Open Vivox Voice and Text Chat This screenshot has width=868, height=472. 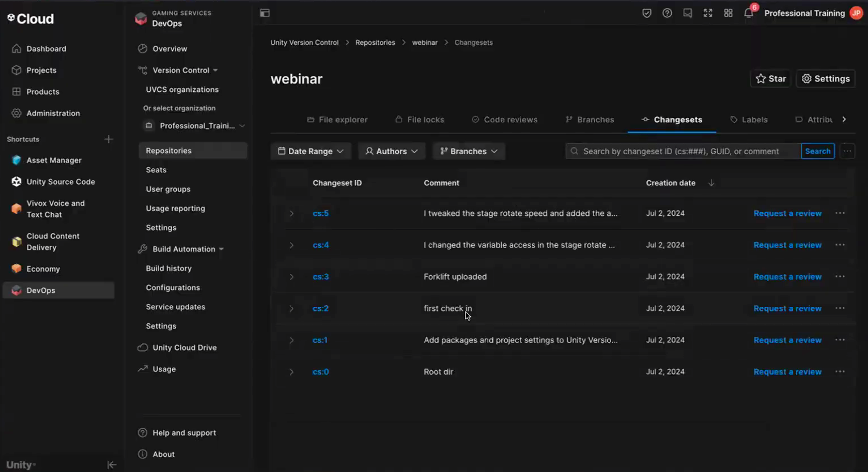click(55, 209)
